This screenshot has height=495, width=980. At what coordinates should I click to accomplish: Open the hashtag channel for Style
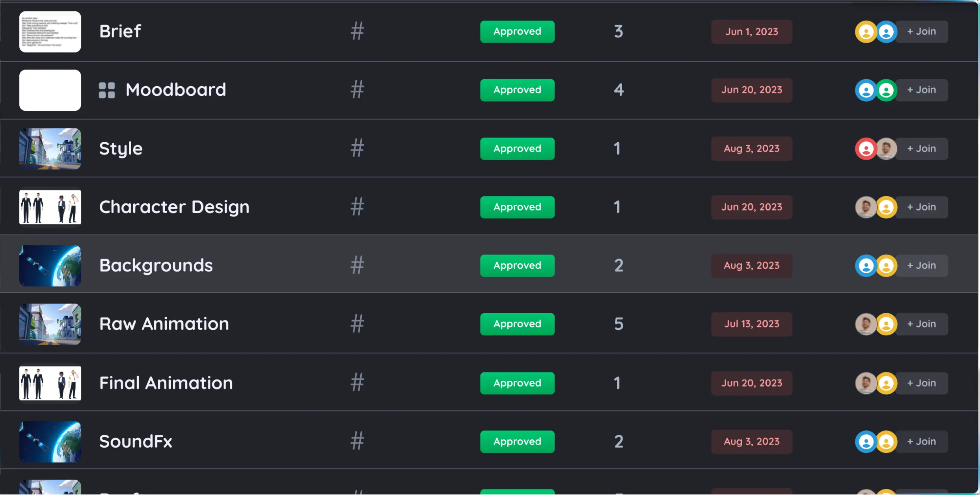[x=357, y=149]
